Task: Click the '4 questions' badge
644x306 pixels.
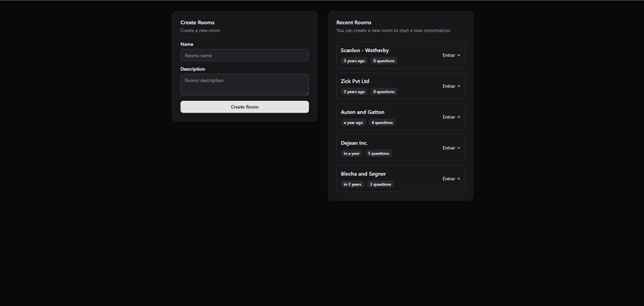Action: pyautogui.click(x=382, y=123)
